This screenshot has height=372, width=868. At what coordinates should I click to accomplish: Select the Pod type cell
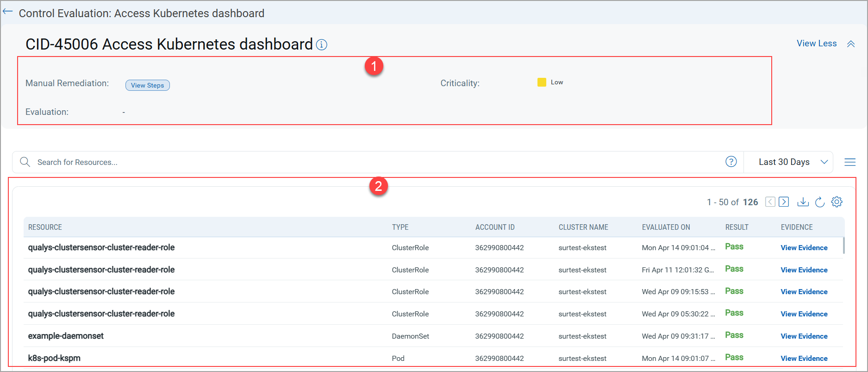398,359
